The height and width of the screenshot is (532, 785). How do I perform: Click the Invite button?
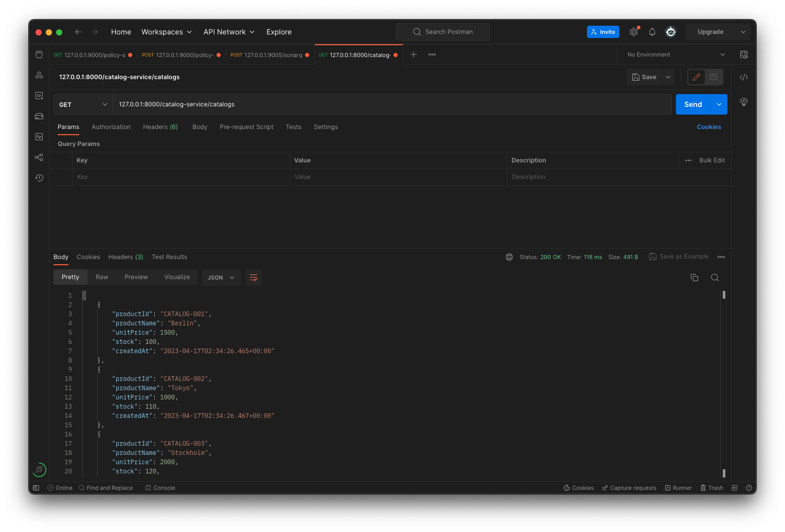pos(603,32)
